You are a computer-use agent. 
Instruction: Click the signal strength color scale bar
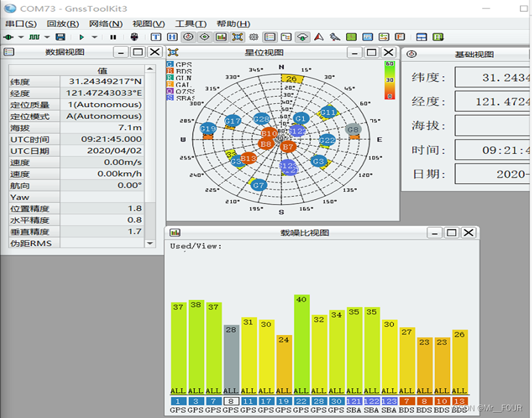click(x=389, y=80)
